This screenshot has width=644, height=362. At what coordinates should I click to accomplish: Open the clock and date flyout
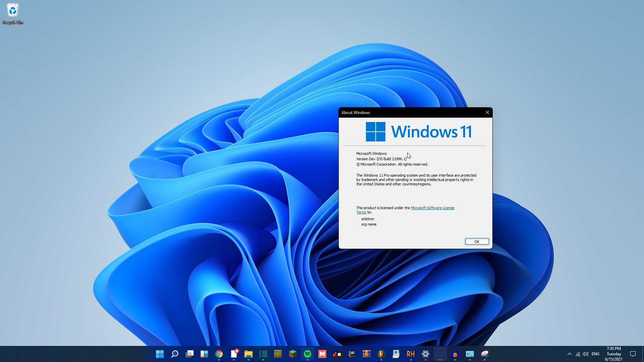[x=614, y=354]
